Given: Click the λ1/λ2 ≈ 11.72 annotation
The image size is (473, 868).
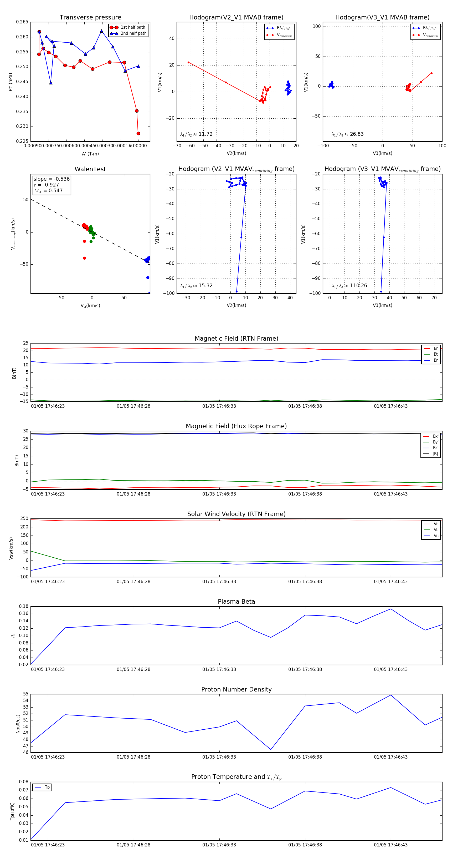Looking at the screenshot, I should [196, 134].
